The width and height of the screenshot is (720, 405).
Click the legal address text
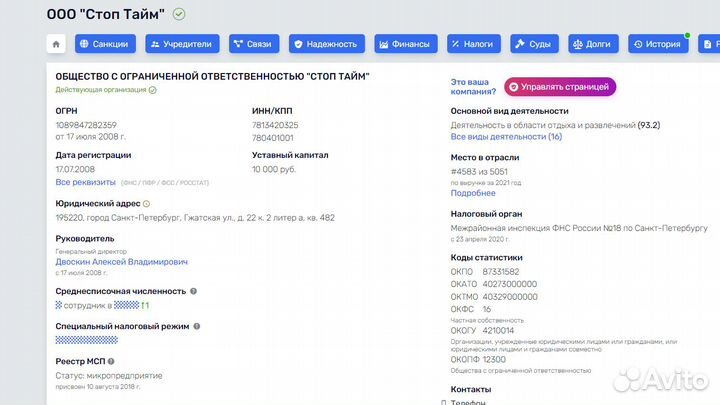[x=195, y=218]
